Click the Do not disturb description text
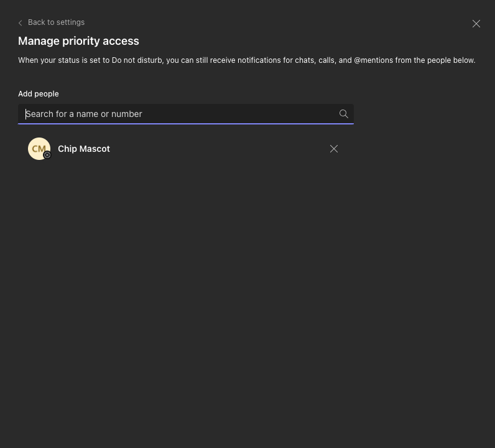 click(x=246, y=60)
